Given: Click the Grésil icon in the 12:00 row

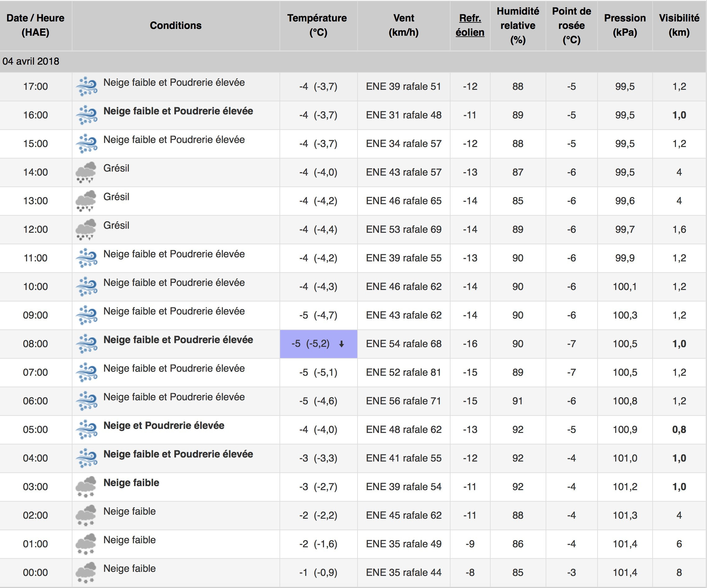Looking at the screenshot, I should click(x=86, y=230).
